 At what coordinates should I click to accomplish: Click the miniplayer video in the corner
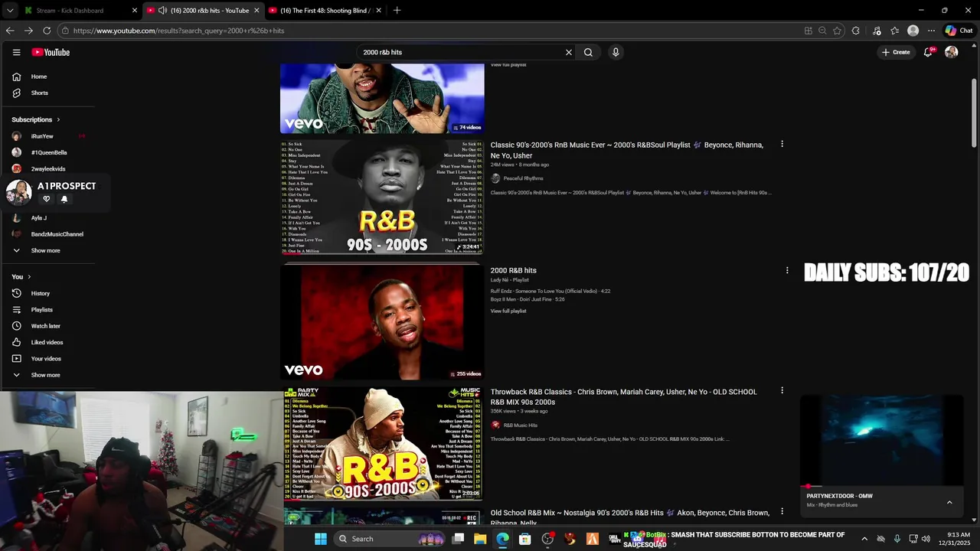click(x=881, y=440)
